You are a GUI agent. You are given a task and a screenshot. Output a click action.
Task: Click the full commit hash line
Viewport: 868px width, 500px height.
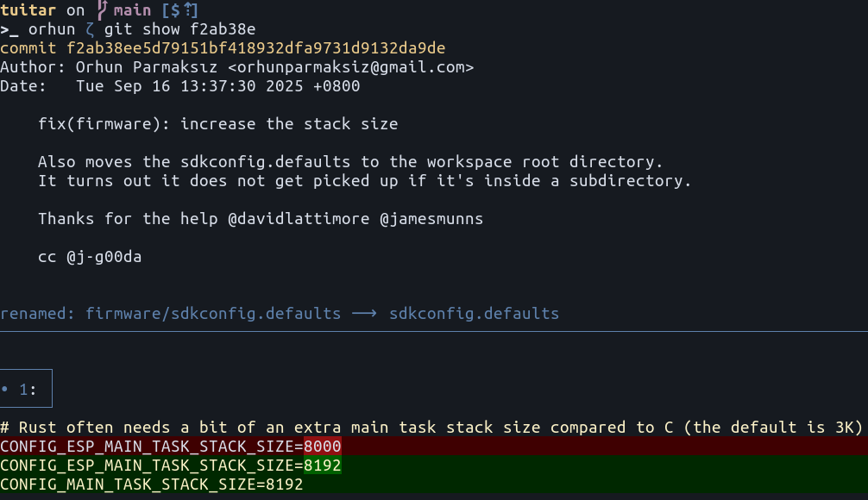[x=223, y=48]
